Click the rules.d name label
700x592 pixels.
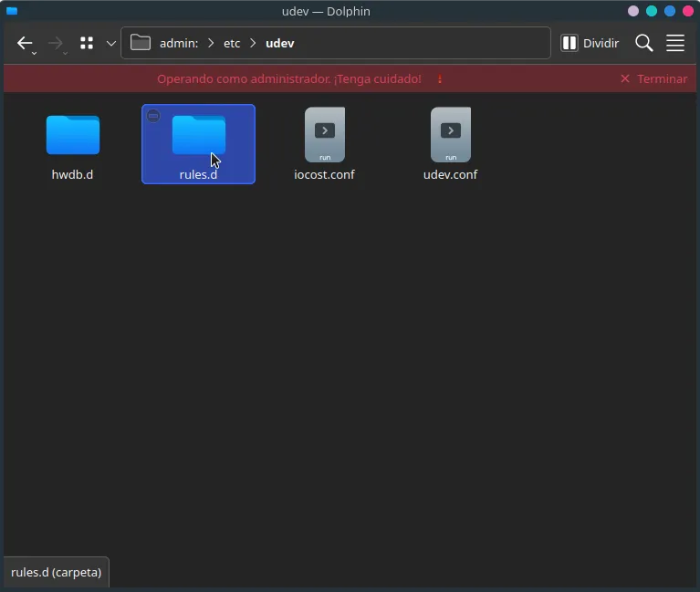point(198,174)
